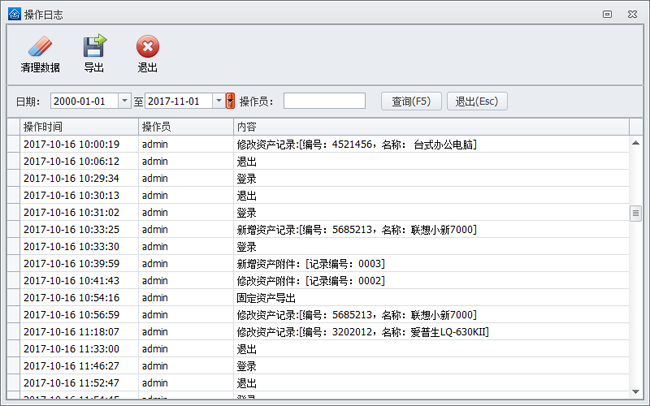The width and height of the screenshot is (650, 406).
Task: Click the scrollbar down arrow
Action: coord(635,390)
